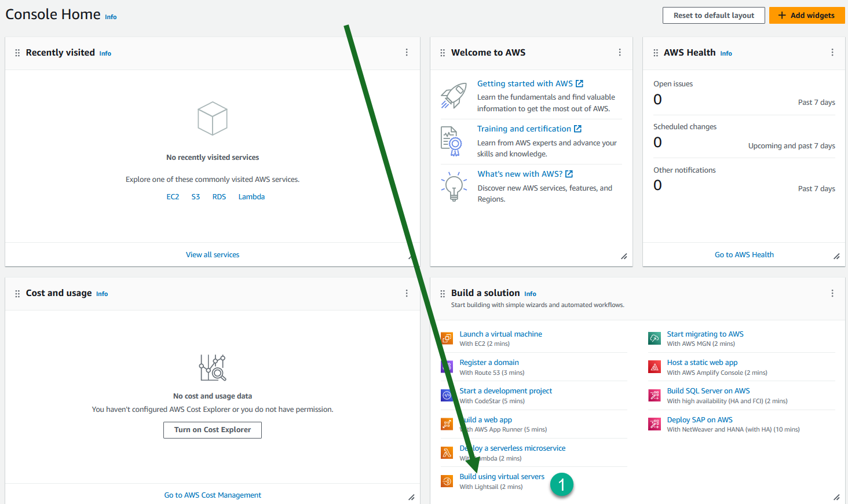Click the drag handle of Welcome to AWS widget
Image resolution: width=848 pixels, height=504 pixels.
pos(443,53)
